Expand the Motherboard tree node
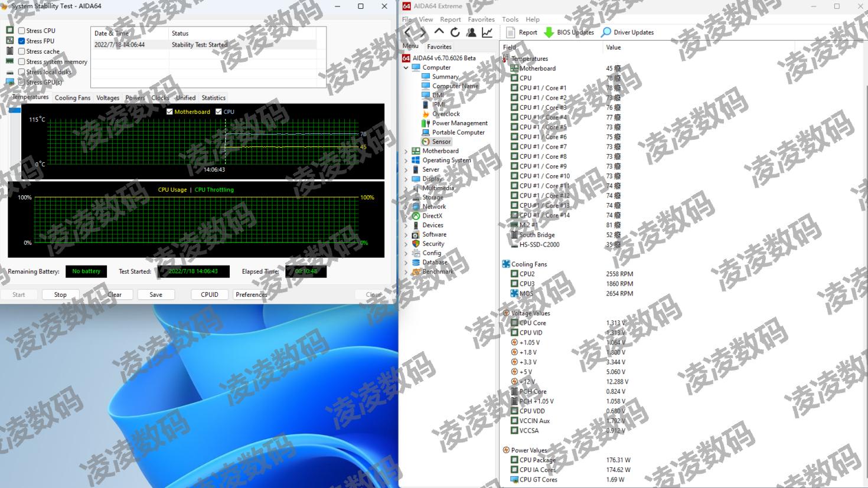 click(406, 151)
